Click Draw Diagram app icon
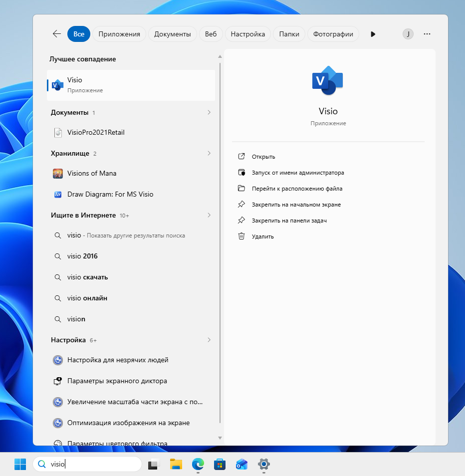The width and height of the screenshot is (465, 476). (58, 194)
